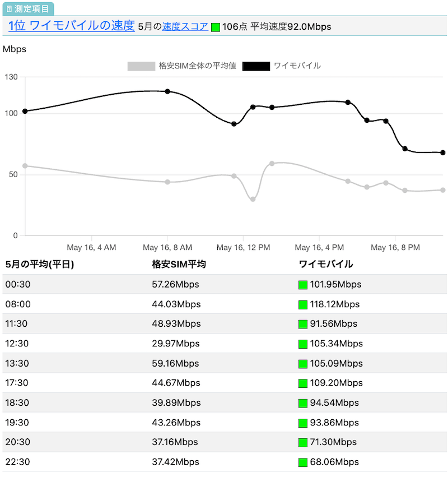
Task: Click the green square next to 93.86Mbps
Action: click(x=303, y=423)
